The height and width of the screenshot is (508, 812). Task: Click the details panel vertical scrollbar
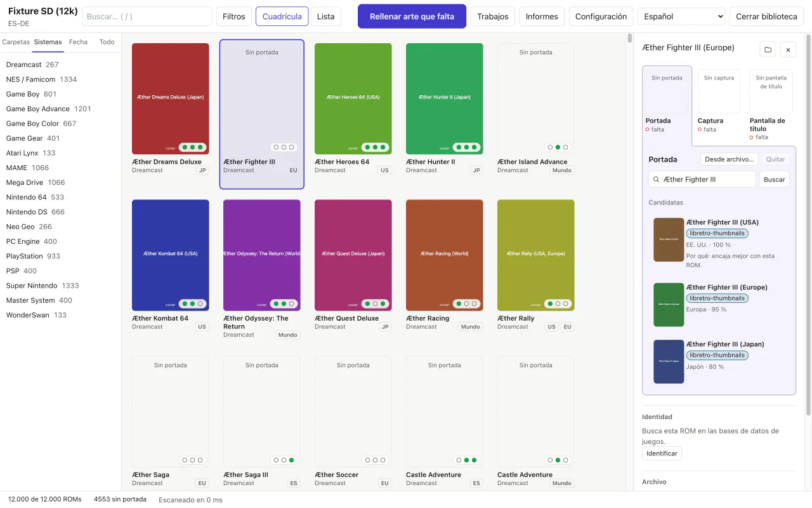[x=808, y=225]
